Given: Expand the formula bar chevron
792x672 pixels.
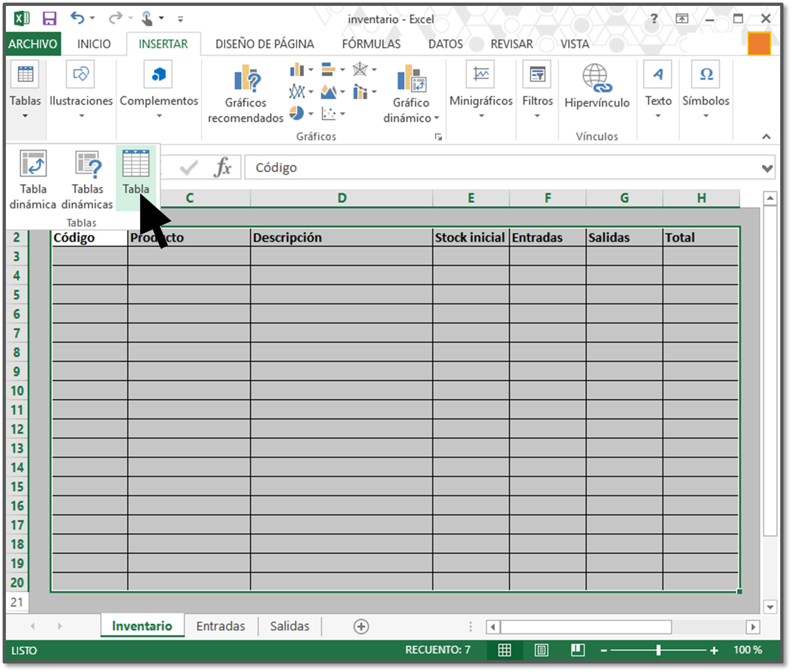Looking at the screenshot, I should (767, 168).
